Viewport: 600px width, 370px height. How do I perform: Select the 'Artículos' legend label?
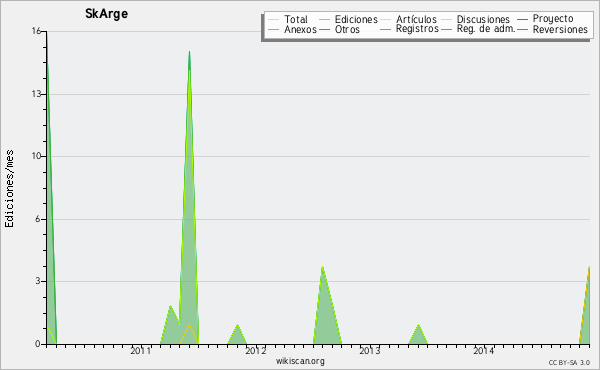[416, 20]
